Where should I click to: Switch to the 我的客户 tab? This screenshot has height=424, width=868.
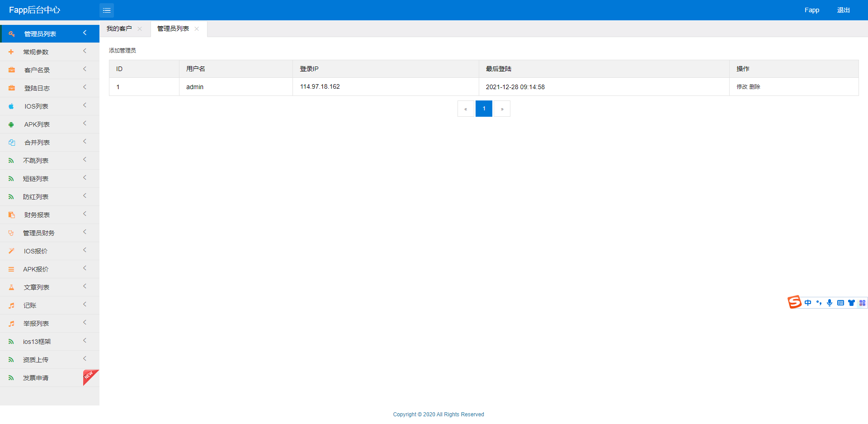[x=119, y=29]
